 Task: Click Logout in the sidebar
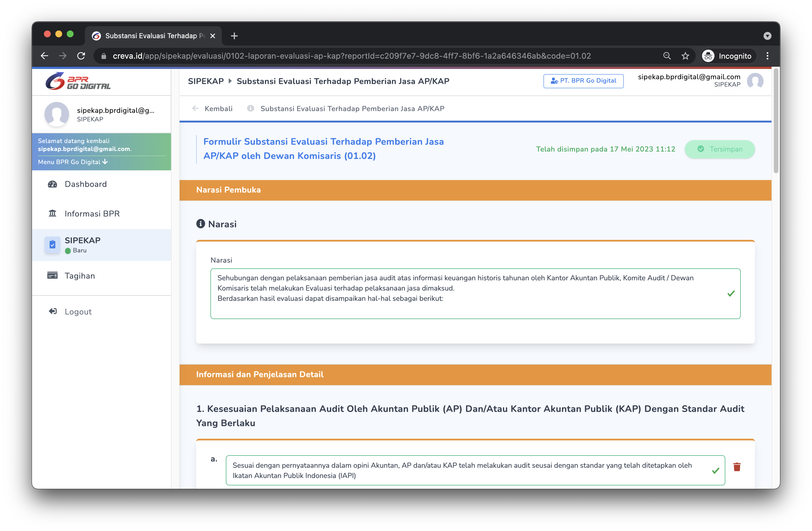tap(102, 312)
